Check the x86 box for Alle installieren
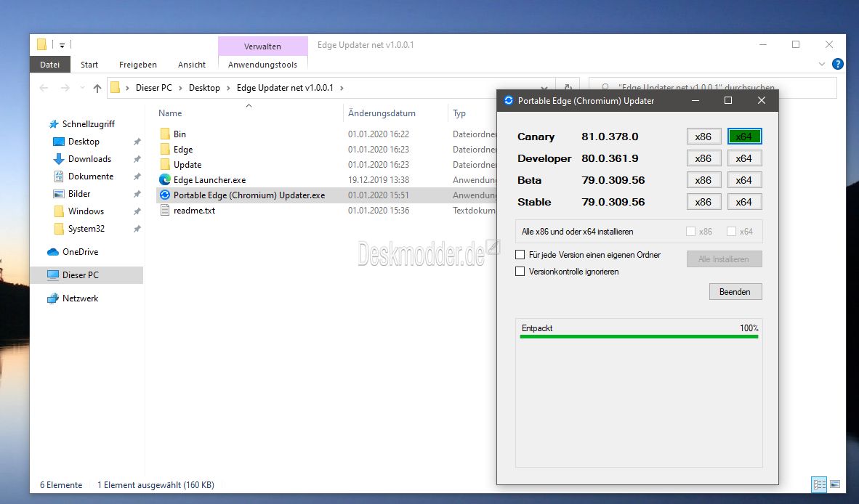Viewport: 859px width, 504px height. (691, 232)
